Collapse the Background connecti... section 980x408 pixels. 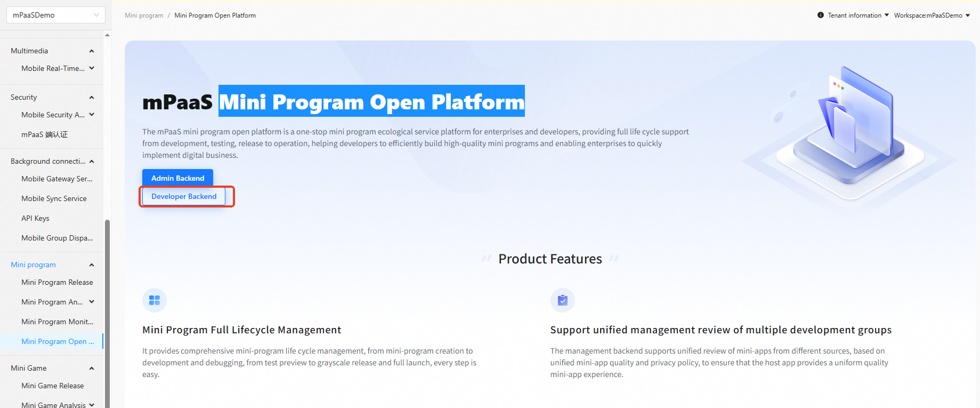coord(92,162)
